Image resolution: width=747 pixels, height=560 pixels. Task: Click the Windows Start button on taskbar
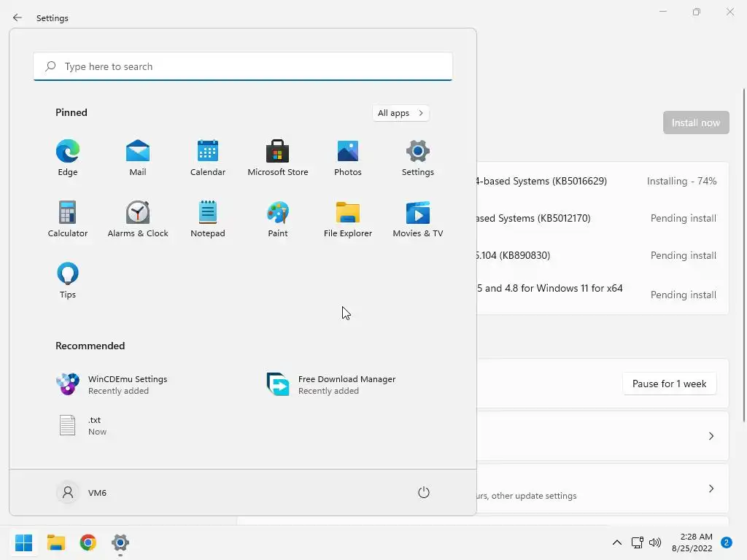click(24, 542)
